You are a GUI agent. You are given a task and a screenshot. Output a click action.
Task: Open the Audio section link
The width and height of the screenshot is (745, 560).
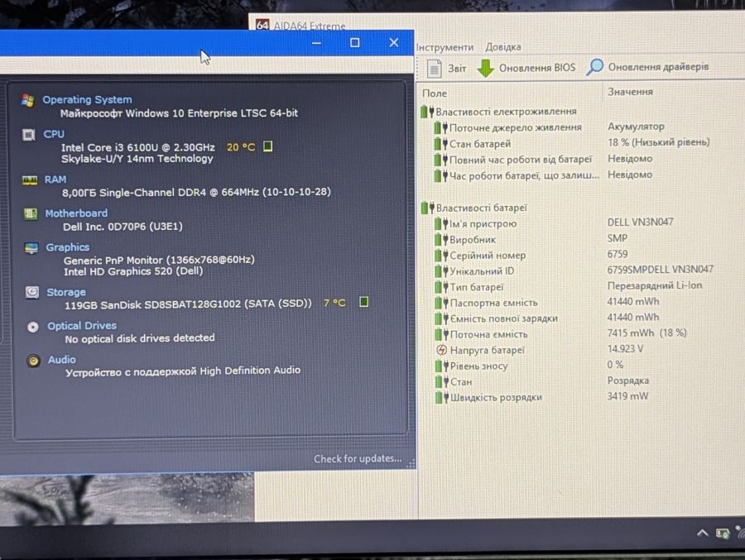[x=62, y=360]
